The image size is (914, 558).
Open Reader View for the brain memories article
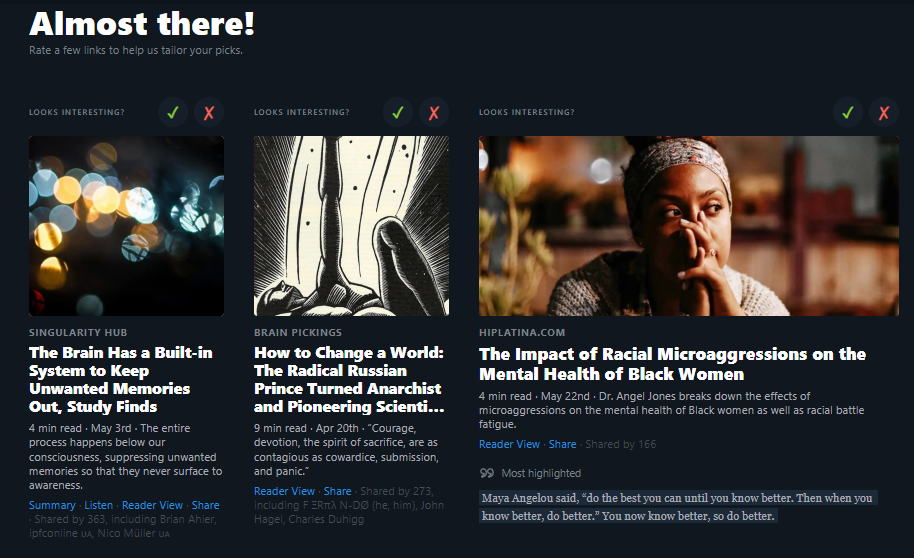click(152, 506)
